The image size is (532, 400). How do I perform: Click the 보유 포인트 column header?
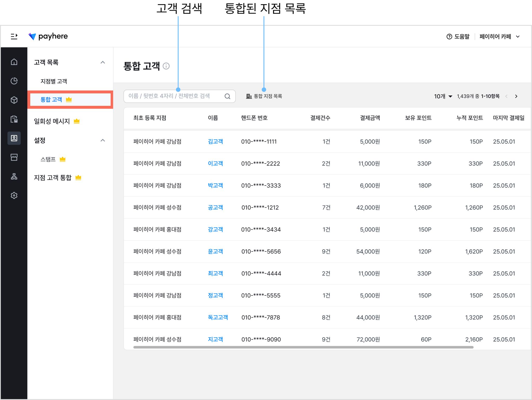coord(418,118)
